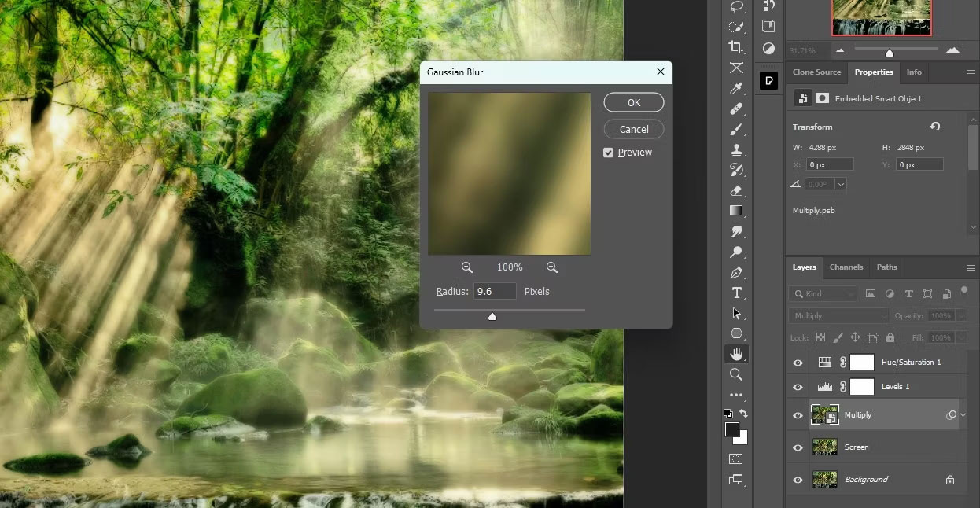Click zoom in icon under blur preview
Image resolution: width=980 pixels, height=508 pixels.
pos(552,267)
